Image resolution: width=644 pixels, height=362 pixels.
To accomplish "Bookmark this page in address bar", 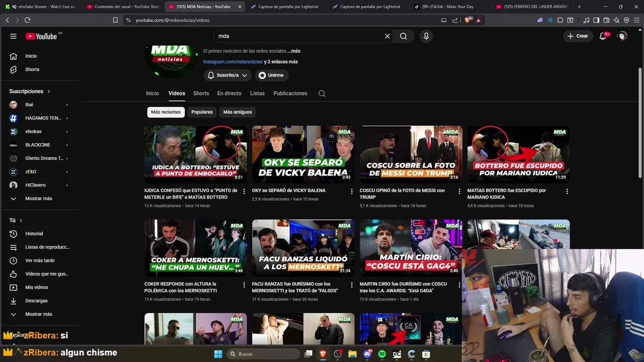I will click(x=115, y=20).
